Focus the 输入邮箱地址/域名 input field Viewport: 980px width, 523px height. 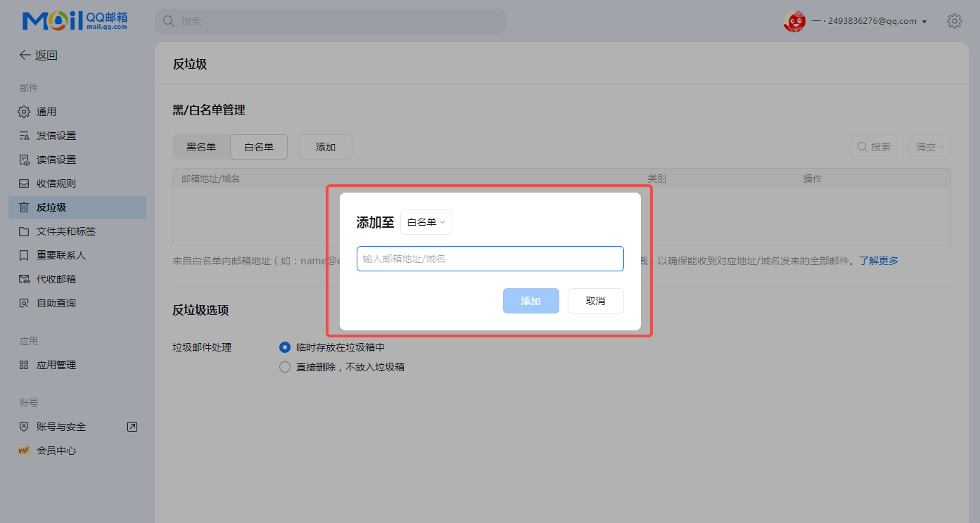490,259
